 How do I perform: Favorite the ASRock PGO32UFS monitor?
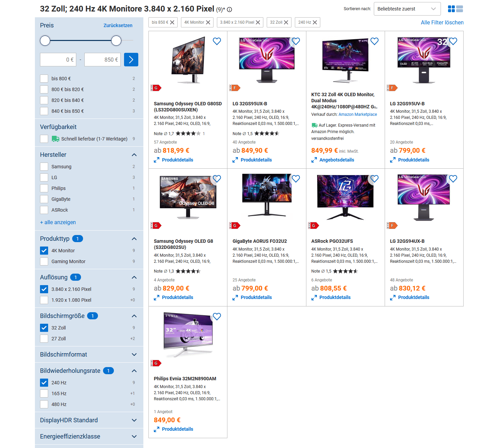tap(374, 179)
